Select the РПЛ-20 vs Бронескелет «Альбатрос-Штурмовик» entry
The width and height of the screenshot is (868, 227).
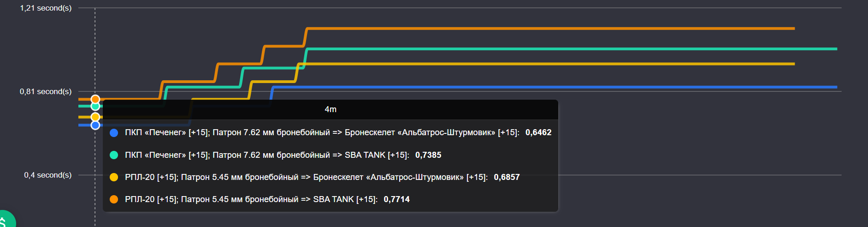click(x=306, y=177)
